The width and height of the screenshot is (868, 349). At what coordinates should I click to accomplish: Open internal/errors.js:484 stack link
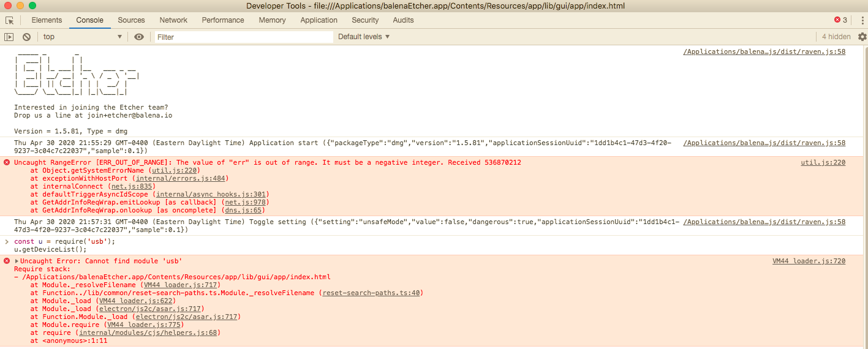pos(181,178)
